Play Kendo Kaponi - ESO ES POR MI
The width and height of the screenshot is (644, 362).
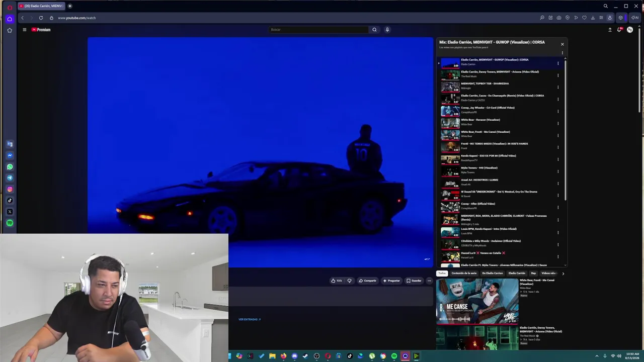[x=489, y=156]
